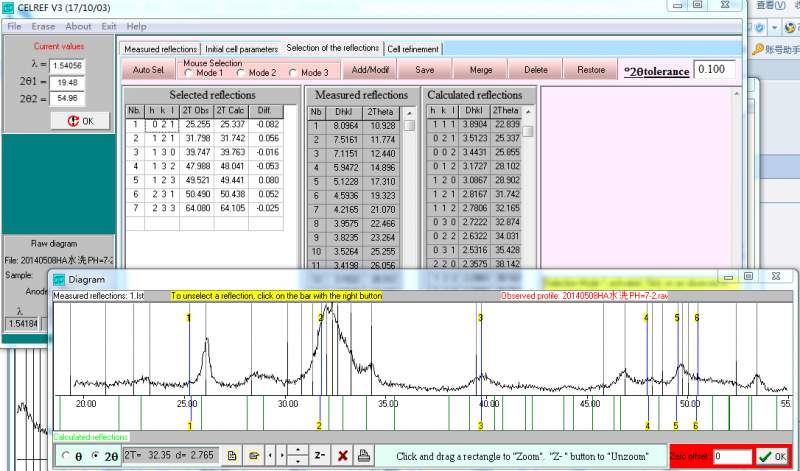The width and height of the screenshot is (800, 471).
Task: Click the printer icon in Diagram toolbar
Action: coord(365,456)
